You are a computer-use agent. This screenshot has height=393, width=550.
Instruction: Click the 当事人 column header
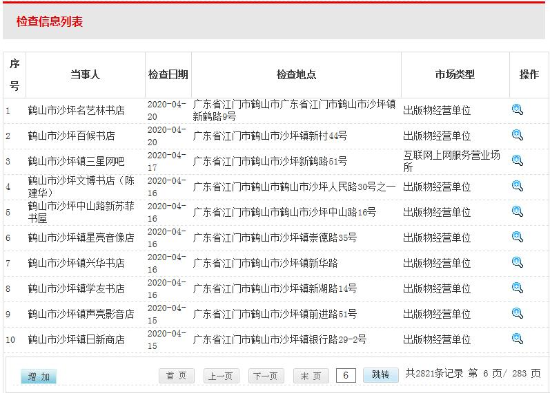[85, 74]
